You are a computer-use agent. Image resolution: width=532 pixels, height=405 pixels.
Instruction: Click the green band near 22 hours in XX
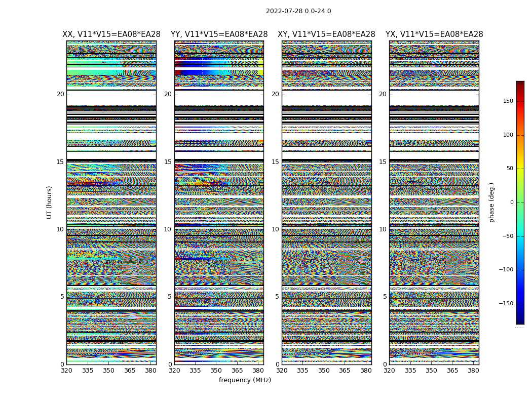tap(95, 72)
